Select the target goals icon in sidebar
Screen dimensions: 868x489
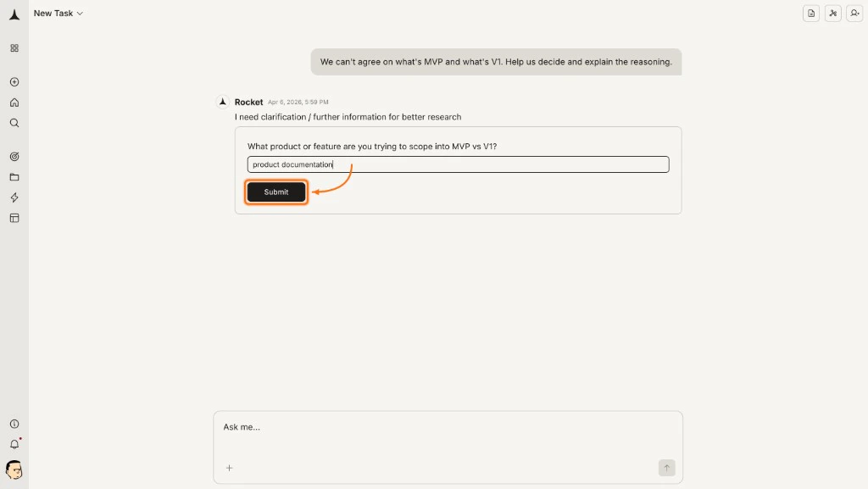(x=14, y=157)
